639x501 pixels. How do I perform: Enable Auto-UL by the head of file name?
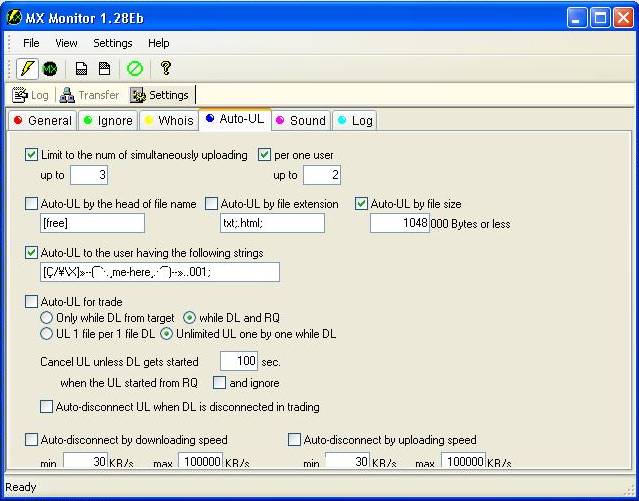click(31, 204)
